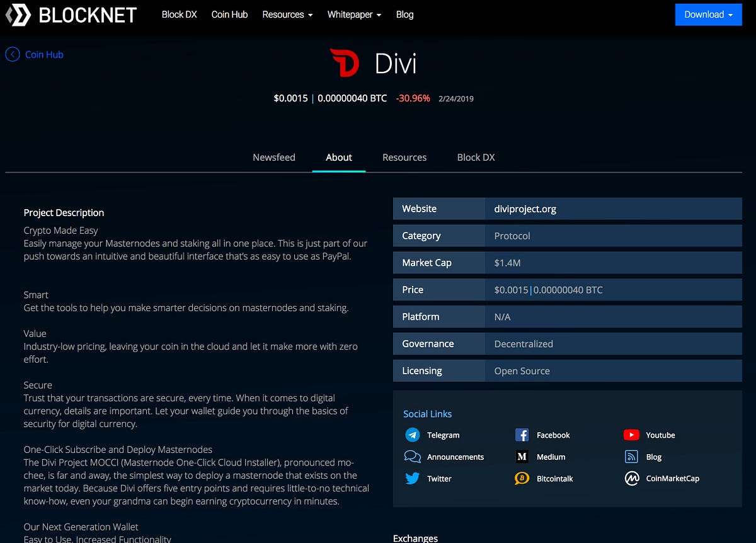This screenshot has height=543, width=756.
Task: Click the One-Click Subscribe and Deploy Masternodes heading
Action: tap(118, 450)
